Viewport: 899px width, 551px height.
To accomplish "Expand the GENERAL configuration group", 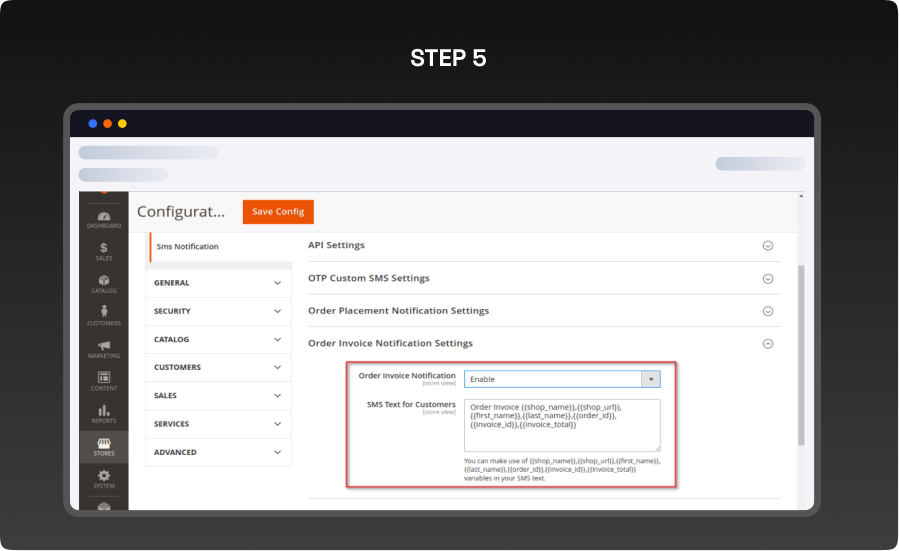I will click(x=218, y=283).
